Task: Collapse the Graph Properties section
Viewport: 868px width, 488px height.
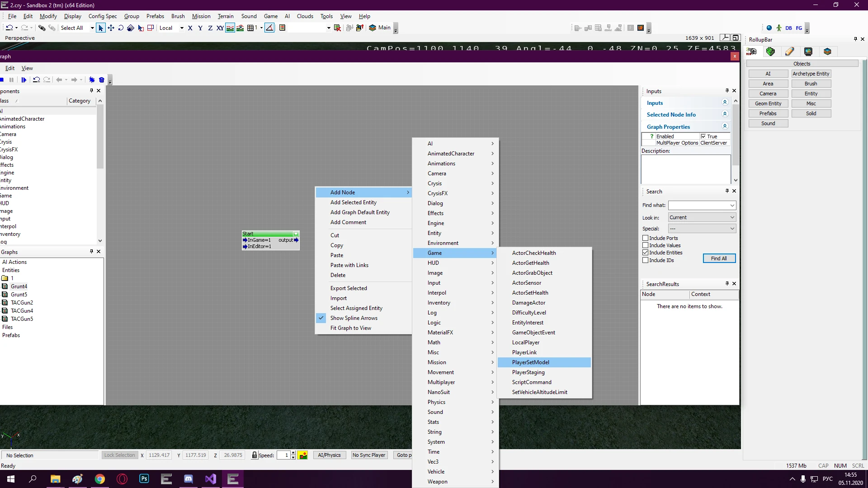Action: pos(725,127)
